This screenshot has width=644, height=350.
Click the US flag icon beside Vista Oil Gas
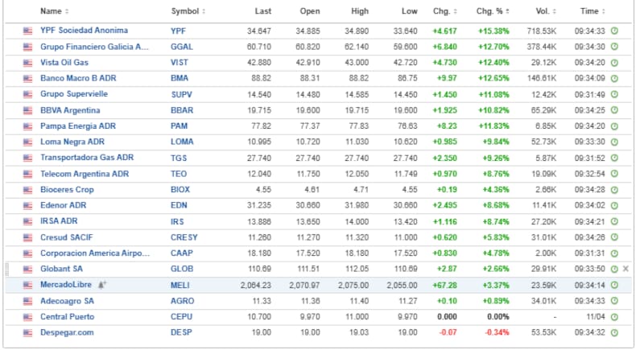(x=27, y=62)
